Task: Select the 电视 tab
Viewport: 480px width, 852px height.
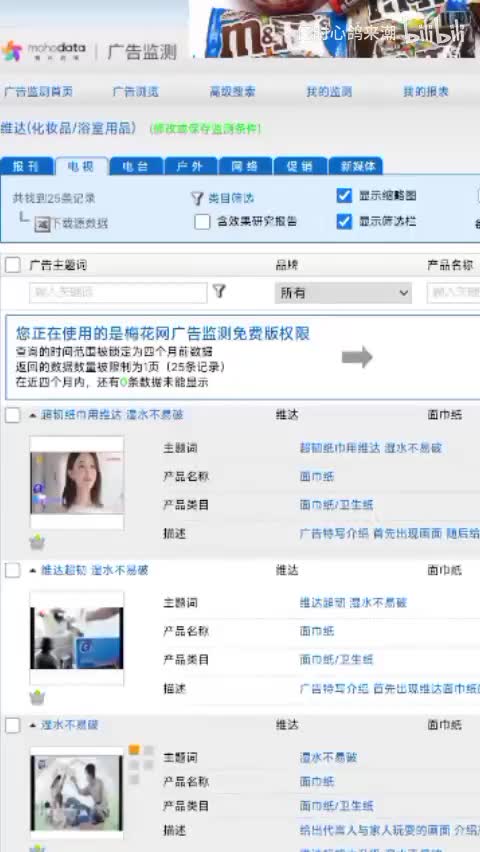Action: (81, 166)
